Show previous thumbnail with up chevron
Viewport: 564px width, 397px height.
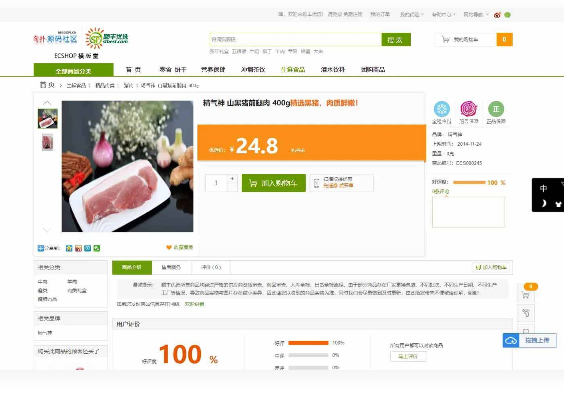coord(47,103)
